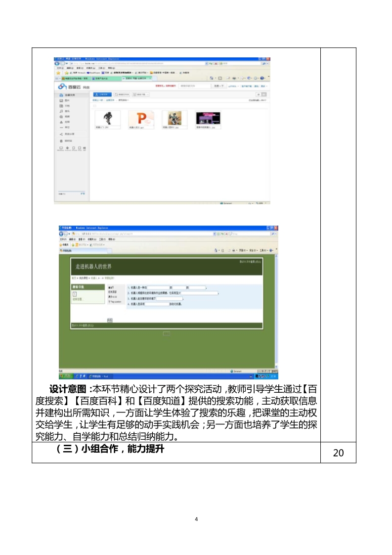Click question 1 box in quiz navigation

(75, 294)
